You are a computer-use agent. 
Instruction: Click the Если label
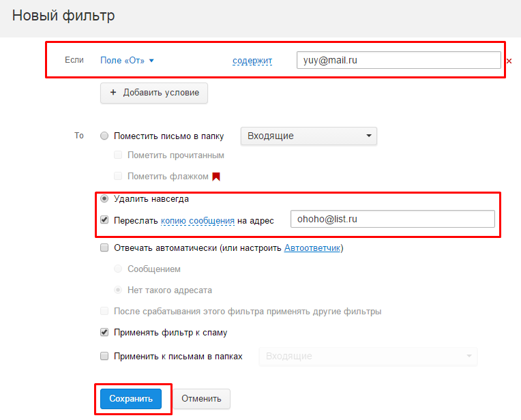74,60
